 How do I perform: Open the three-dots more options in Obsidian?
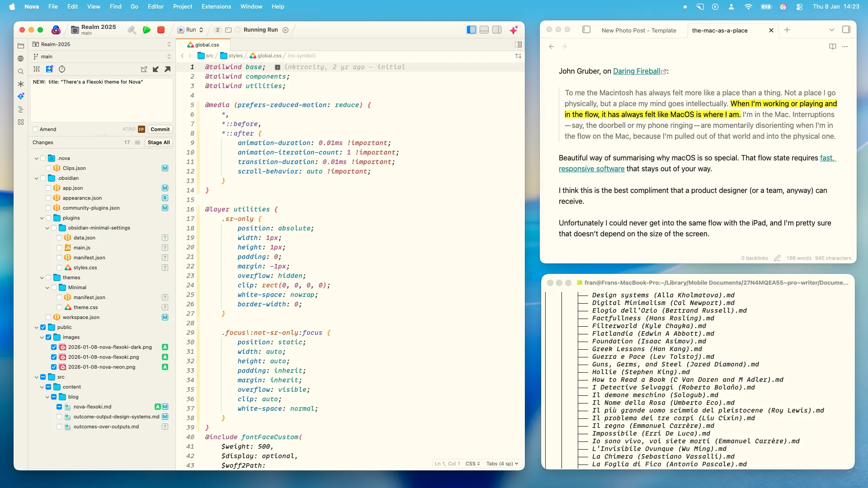845,47
